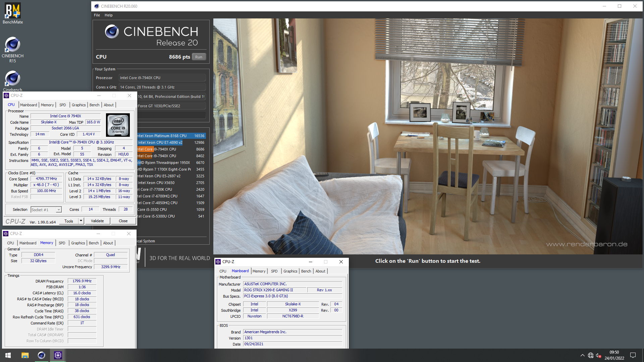The height and width of the screenshot is (362, 644).
Task: Open SPD tab in top CPU-Z window
Action: pos(62,105)
